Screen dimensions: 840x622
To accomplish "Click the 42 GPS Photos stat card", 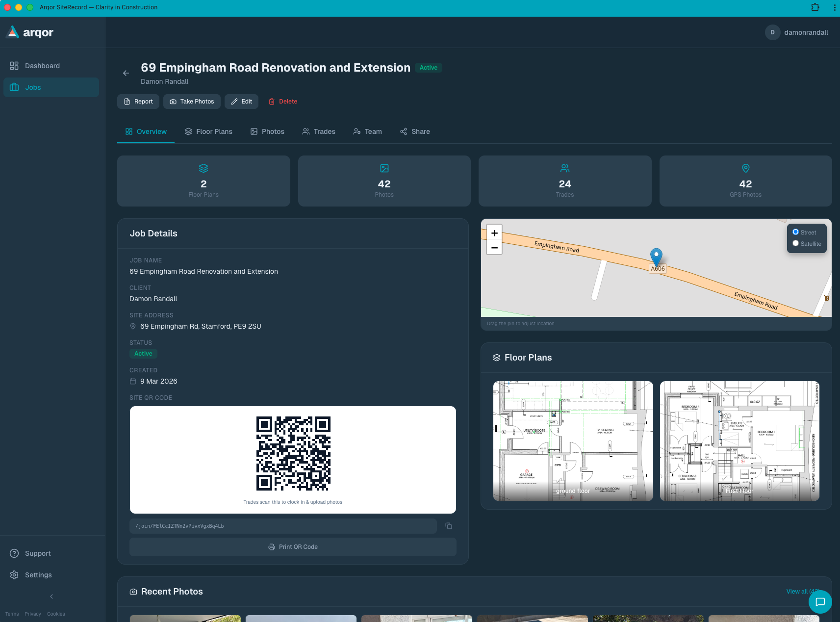I will click(x=745, y=181).
